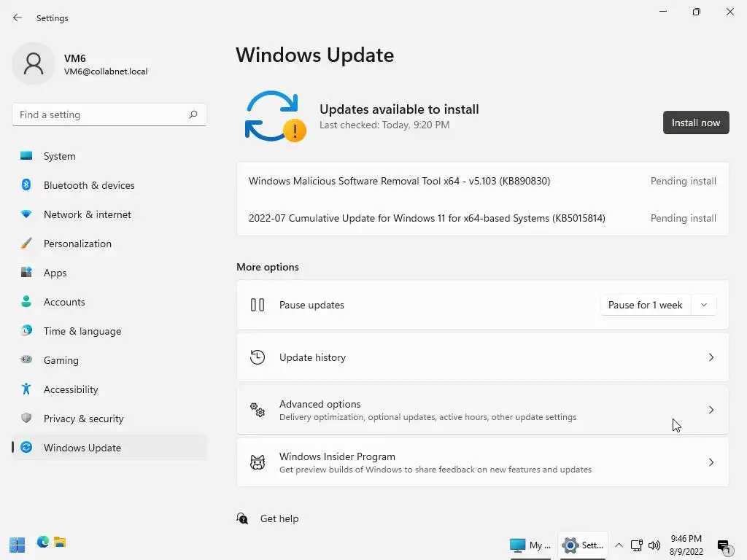Open the notification center icon

(724, 546)
